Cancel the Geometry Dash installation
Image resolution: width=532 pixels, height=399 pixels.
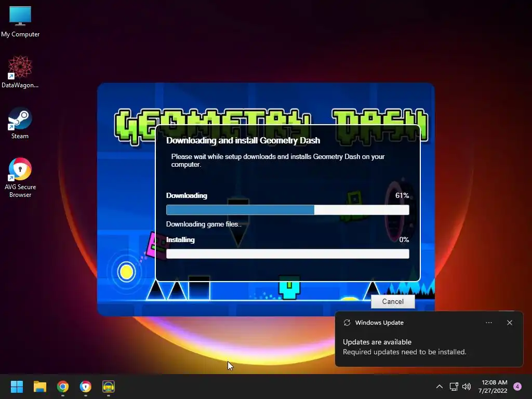tap(393, 302)
